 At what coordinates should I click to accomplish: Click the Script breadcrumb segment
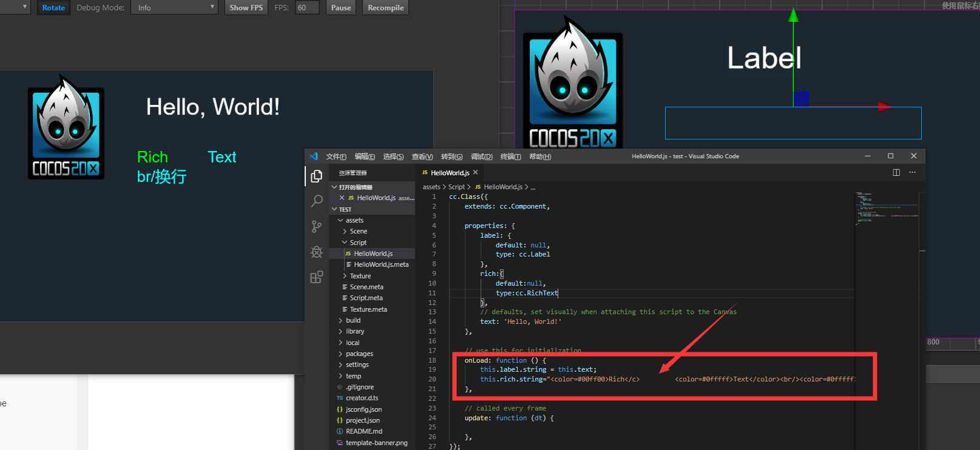coord(456,187)
